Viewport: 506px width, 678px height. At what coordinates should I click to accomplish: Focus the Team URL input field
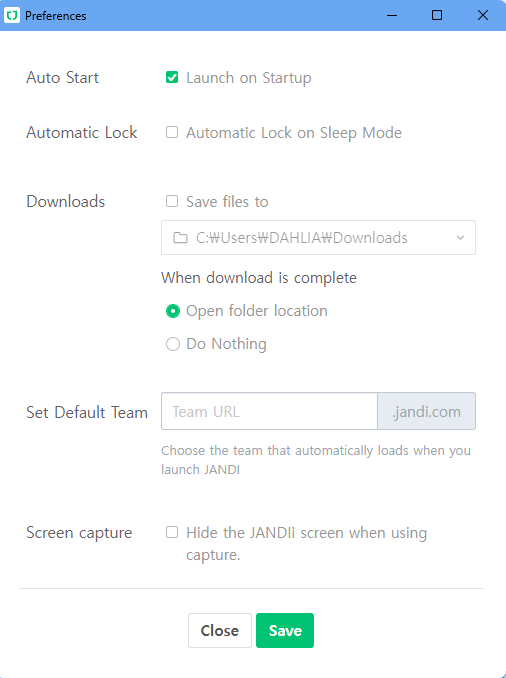pos(269,411)
